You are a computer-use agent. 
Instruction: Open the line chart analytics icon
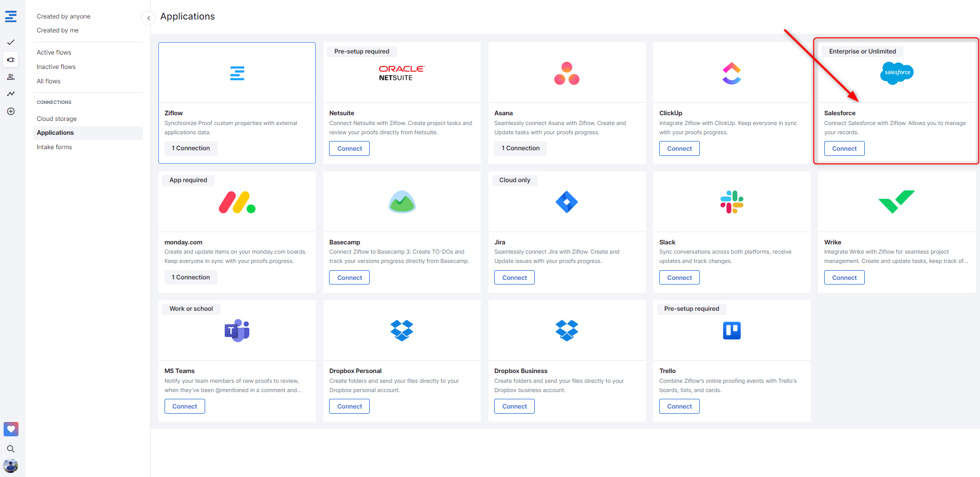(11, 94)
